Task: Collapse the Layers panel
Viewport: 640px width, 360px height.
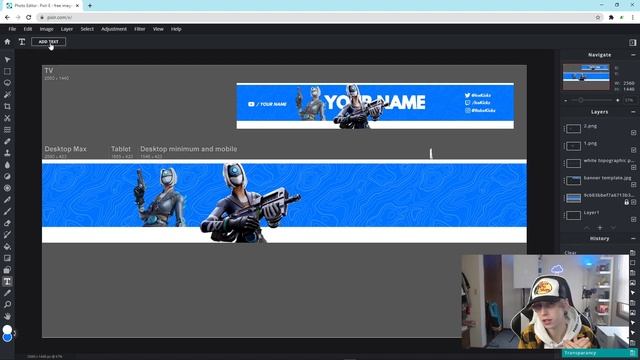Action: [633, 112]
